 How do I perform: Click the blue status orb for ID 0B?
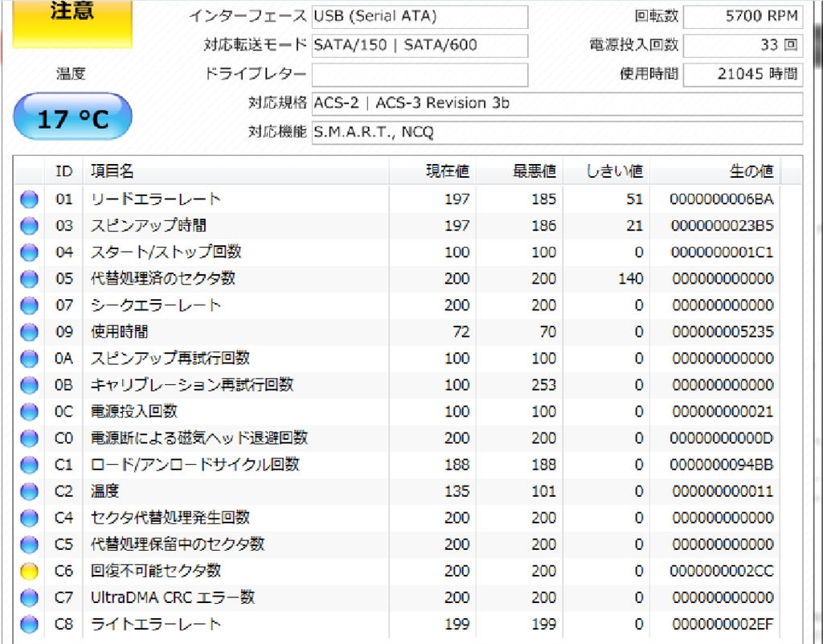point(30,385)
